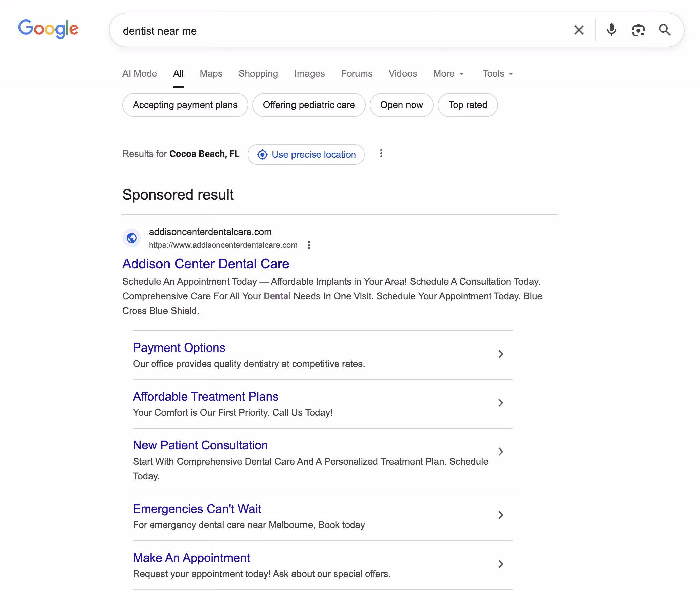The height and width of the screenshot is (600, 700).
Task: Click the 'Sponsored result' heading
Action: tap(178, 195)
